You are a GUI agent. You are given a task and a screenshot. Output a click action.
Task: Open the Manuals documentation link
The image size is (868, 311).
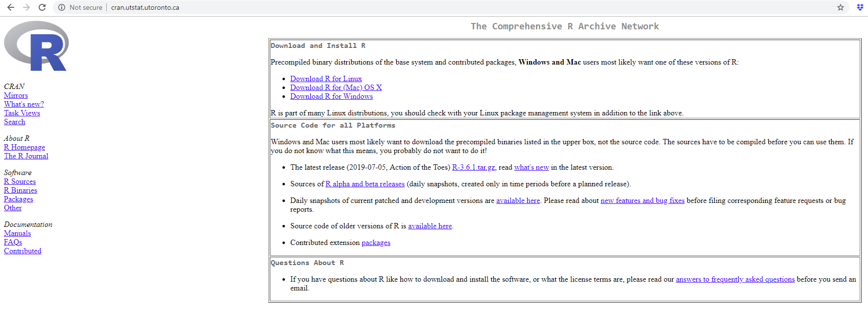(17, 233)
